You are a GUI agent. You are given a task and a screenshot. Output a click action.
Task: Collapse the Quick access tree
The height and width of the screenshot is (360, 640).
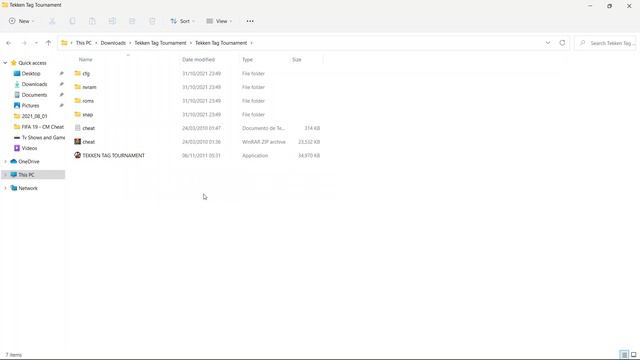pos(5,63)
